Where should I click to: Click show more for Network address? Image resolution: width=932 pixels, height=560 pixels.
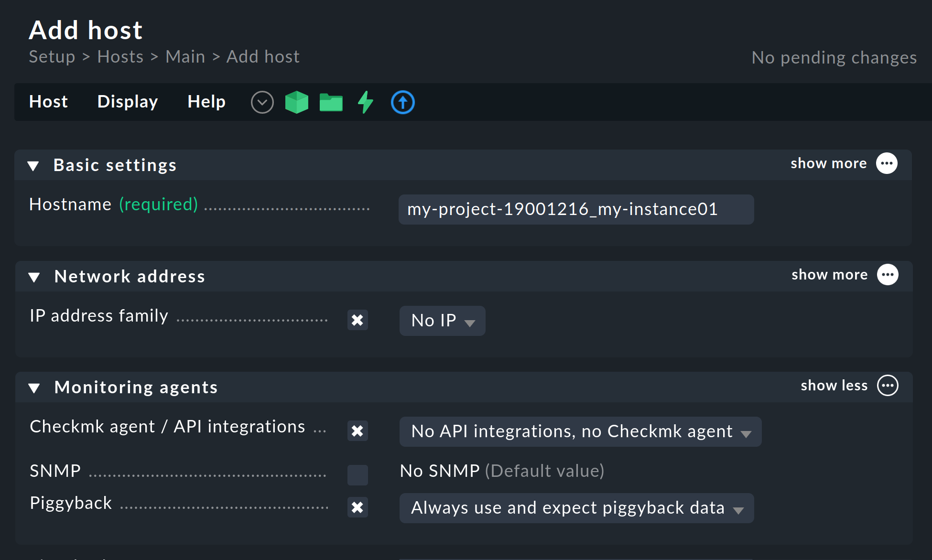click(829, 274)
